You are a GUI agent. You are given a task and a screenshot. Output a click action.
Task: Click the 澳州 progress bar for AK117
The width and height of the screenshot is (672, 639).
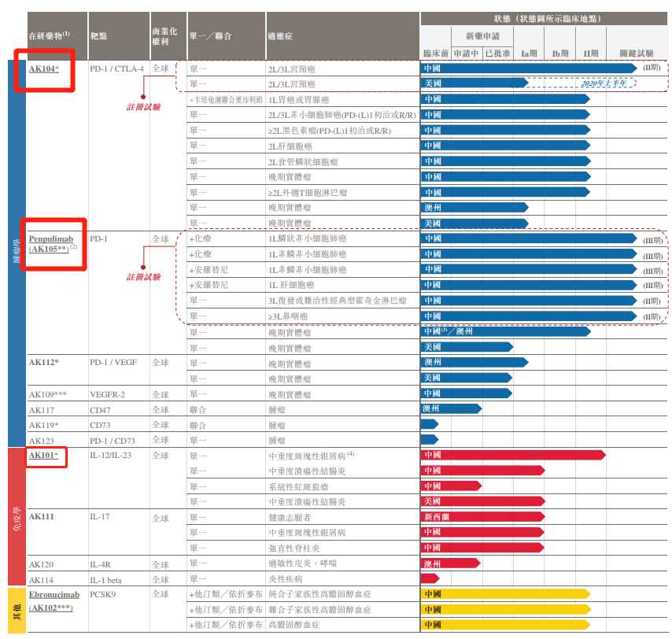[x=452, y=408]
